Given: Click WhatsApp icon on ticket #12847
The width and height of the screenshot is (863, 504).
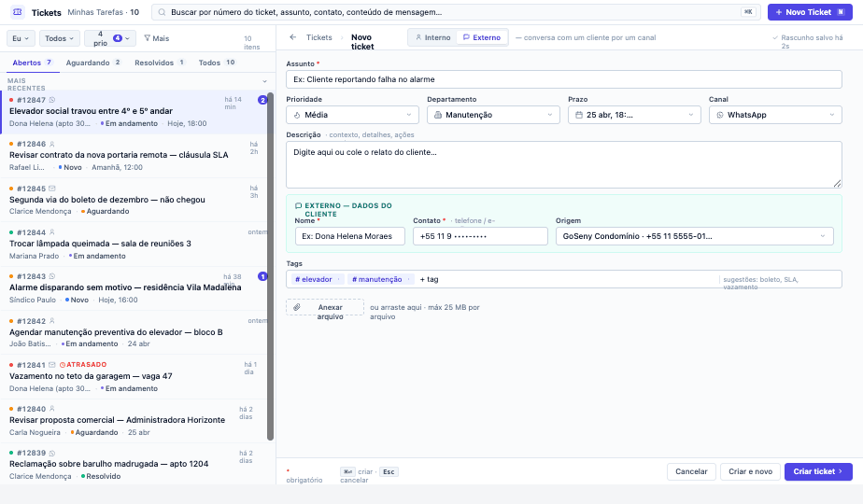Looking at the screenshot, I should [x=52, y=100].
